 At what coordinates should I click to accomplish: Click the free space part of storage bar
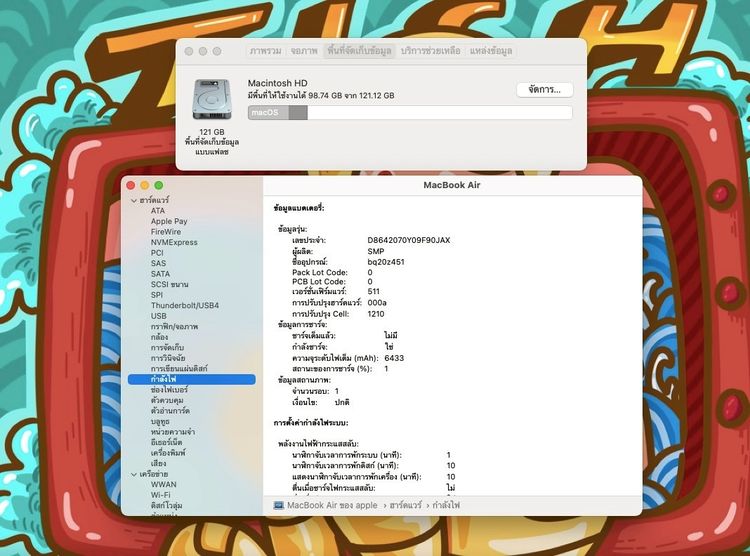point(440,112)
